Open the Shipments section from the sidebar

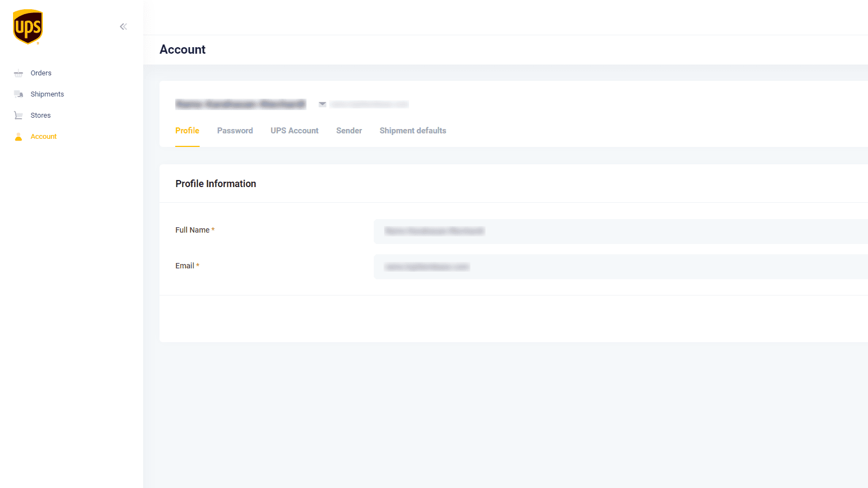coord(47,93)
